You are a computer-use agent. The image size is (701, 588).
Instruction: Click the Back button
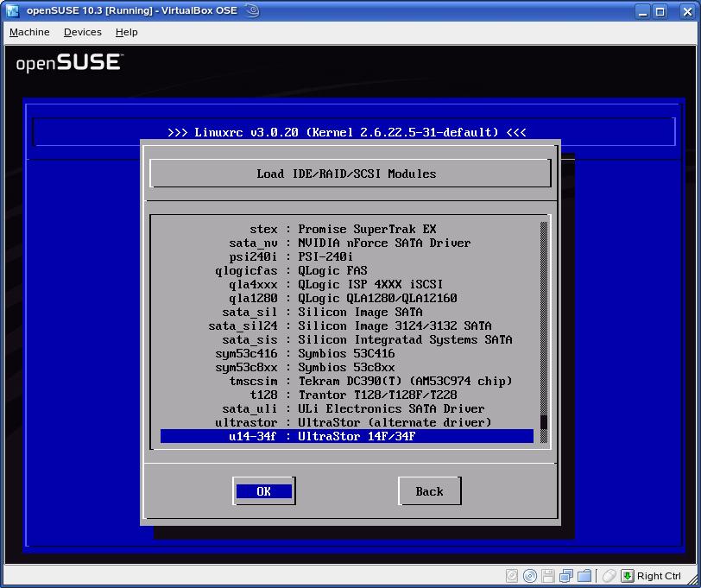tap(429, 491)
